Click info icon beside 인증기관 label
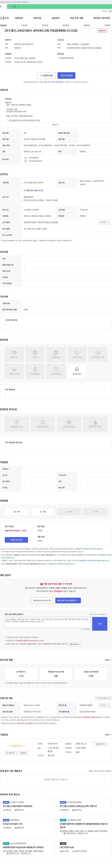This screenshot has width=112, height=868. tap(66, 705)
